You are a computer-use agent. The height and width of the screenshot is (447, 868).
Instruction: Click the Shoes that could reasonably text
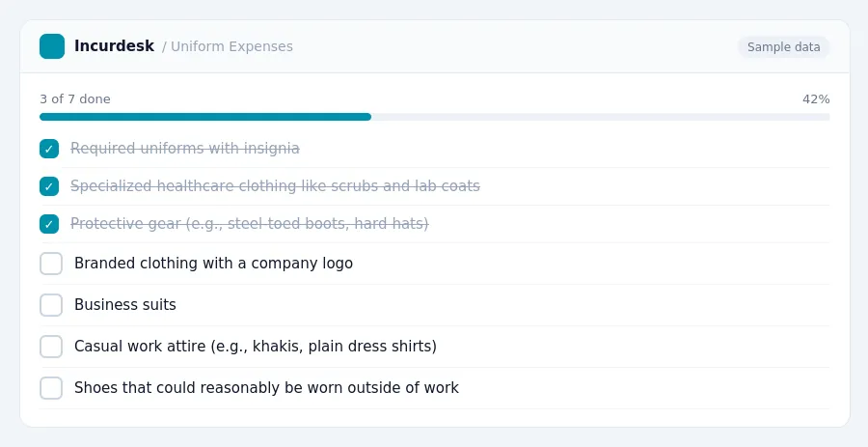tap(266, 388)
